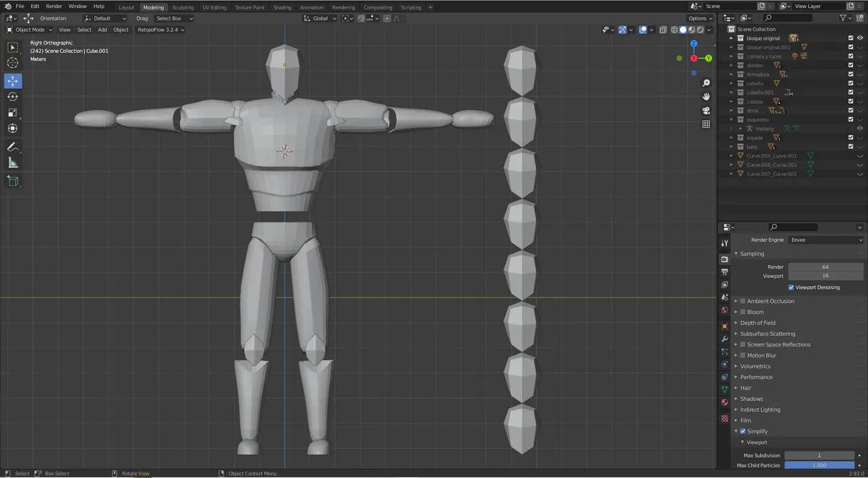Screen dimensions: 868x478
Task: Open the Options popover
Action: pos(701,18)
